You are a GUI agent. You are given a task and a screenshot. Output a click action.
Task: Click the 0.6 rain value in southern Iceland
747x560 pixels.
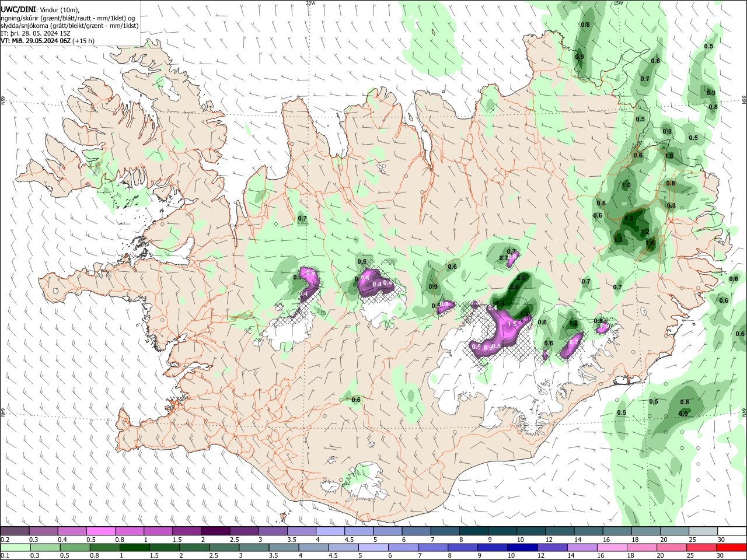coord(356,400)
